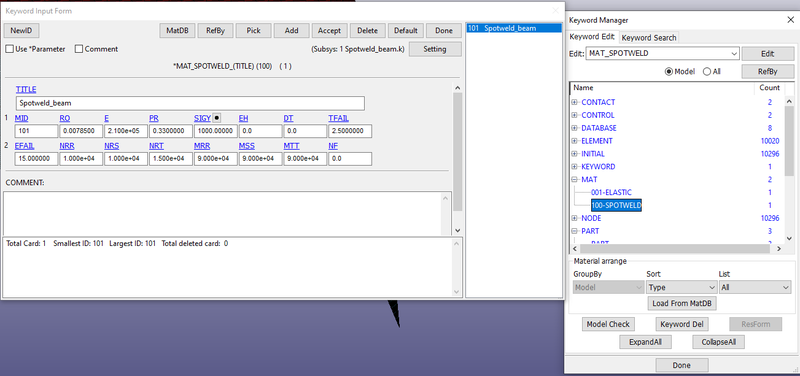800x376 pixels.
Task: Open the MatDB material database
Action: tap(178, 31)
